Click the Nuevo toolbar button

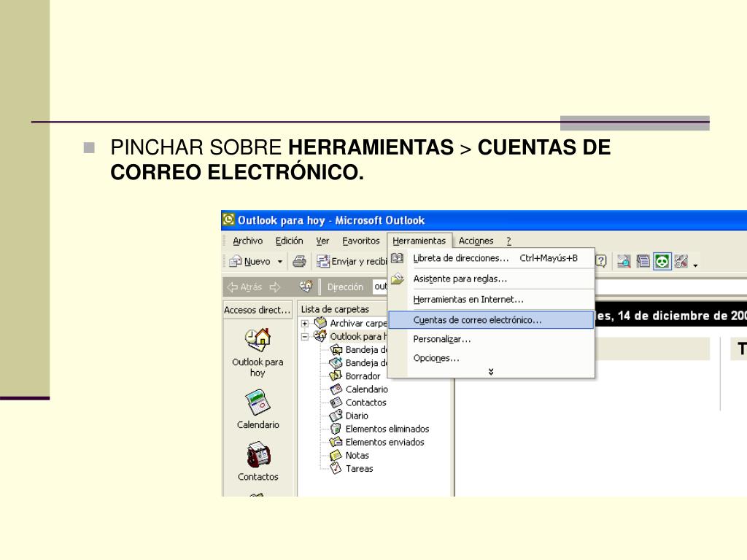point(249,262)
